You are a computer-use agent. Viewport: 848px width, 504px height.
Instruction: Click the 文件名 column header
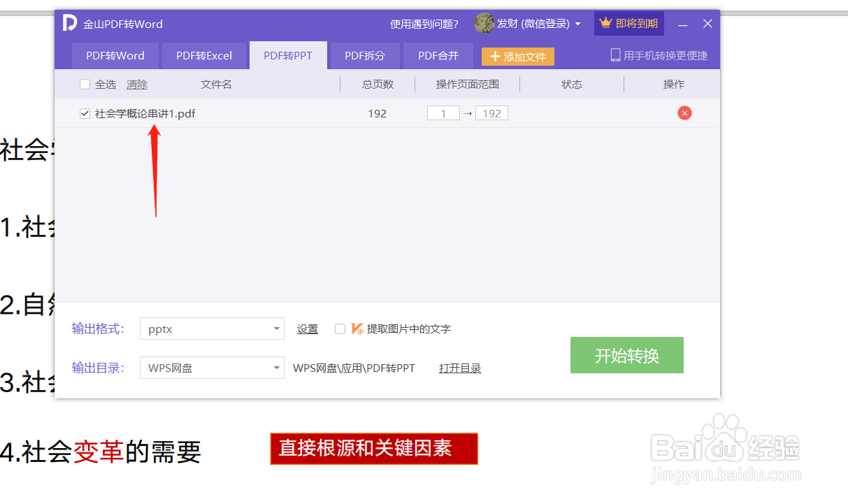tap(216, 85)
